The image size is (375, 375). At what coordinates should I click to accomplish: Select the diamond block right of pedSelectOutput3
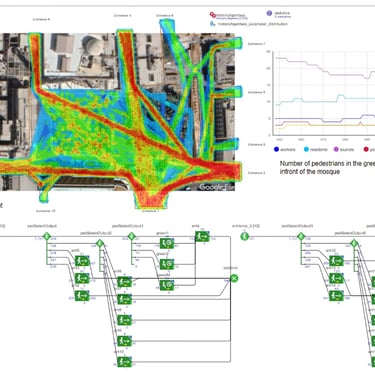point(354,244)
